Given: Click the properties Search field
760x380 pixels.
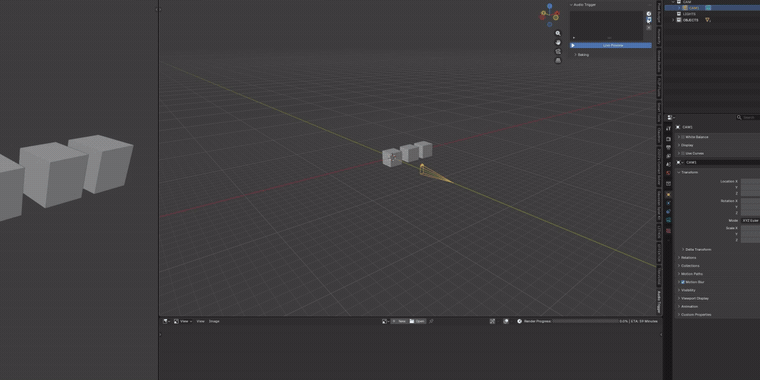Looking at the screenshot, I should click(747, 117).
